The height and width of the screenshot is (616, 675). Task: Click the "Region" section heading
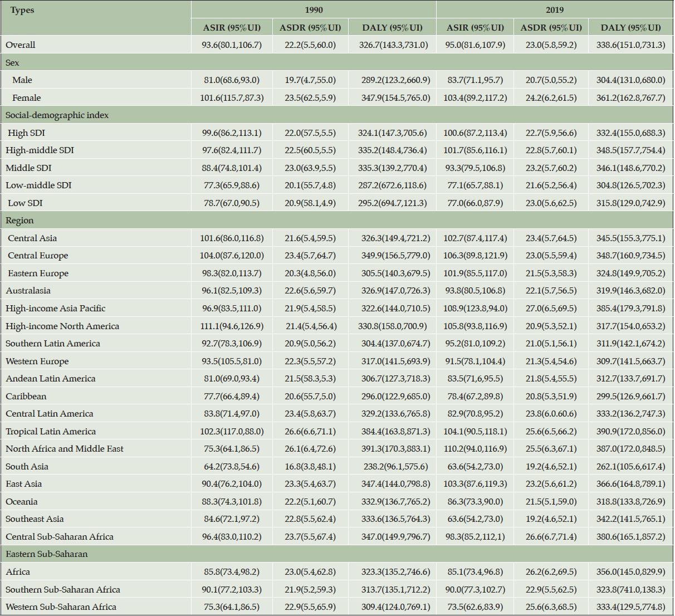click(x=19, y=221)
